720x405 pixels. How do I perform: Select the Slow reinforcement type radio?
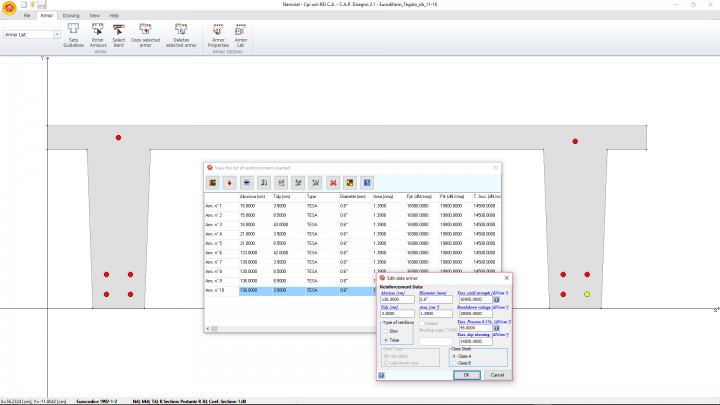(387, 330)
